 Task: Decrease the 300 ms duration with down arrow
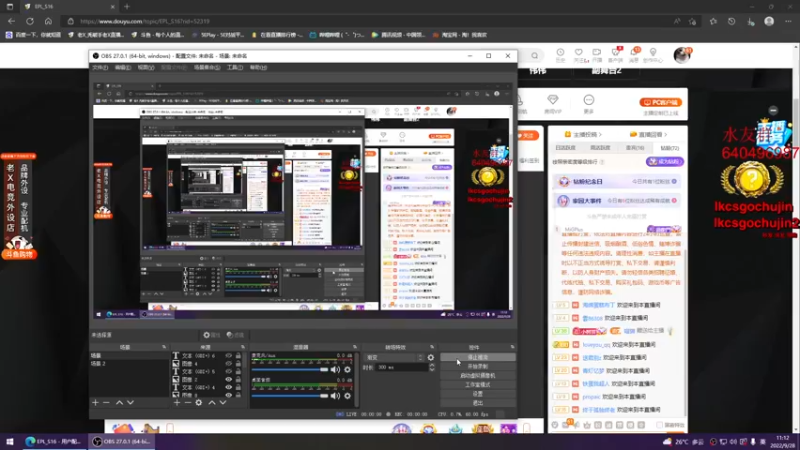(432, 369)
